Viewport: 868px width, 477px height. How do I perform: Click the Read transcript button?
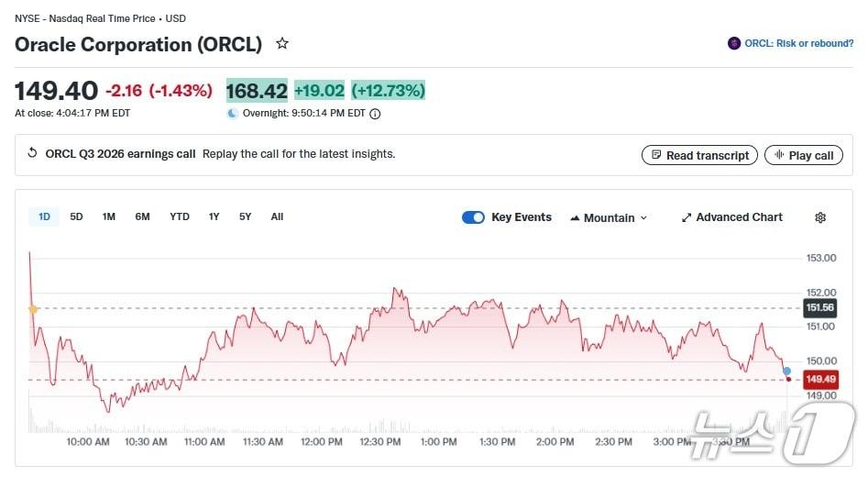(699, 155)
